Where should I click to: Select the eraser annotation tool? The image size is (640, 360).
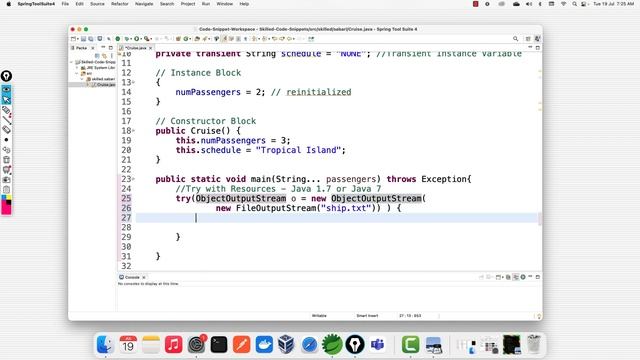(x=6, y=130)
